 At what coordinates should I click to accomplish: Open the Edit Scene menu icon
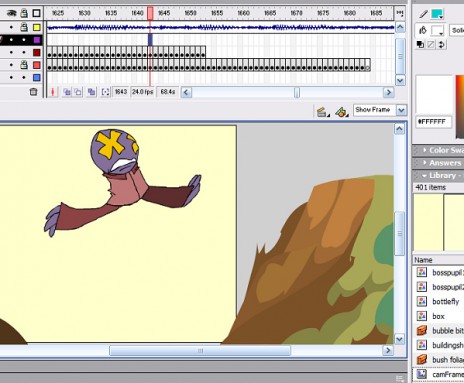pyautogui.click(x=322, y=112)
